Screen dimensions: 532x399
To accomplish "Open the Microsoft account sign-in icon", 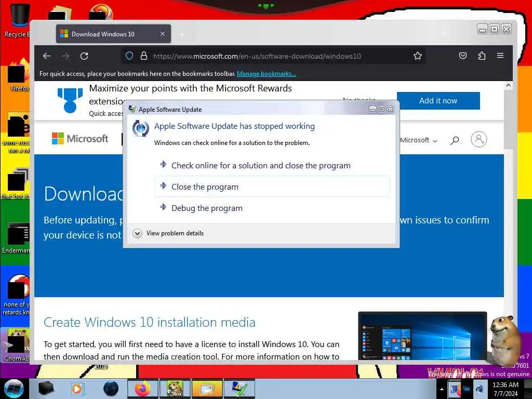I will pos(478,139).
